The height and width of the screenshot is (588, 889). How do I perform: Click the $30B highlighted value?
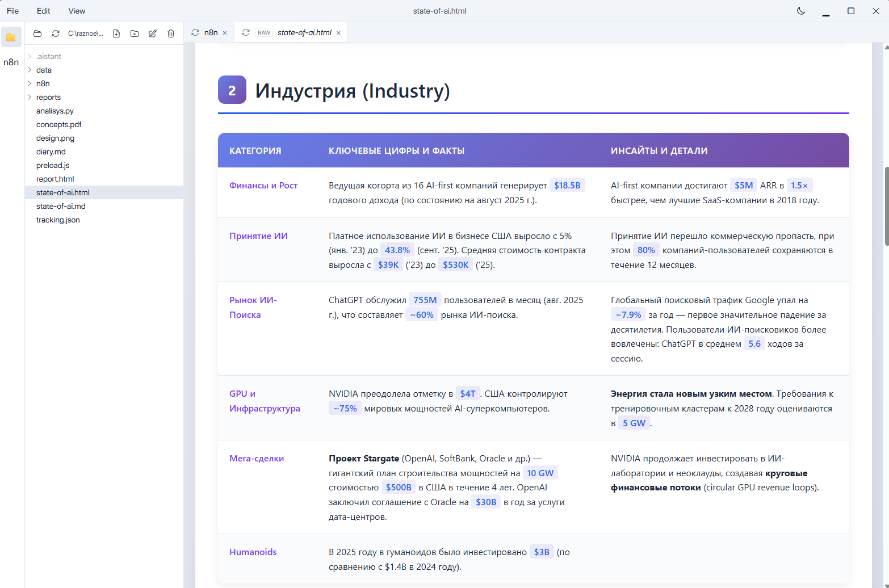point(486,502)
